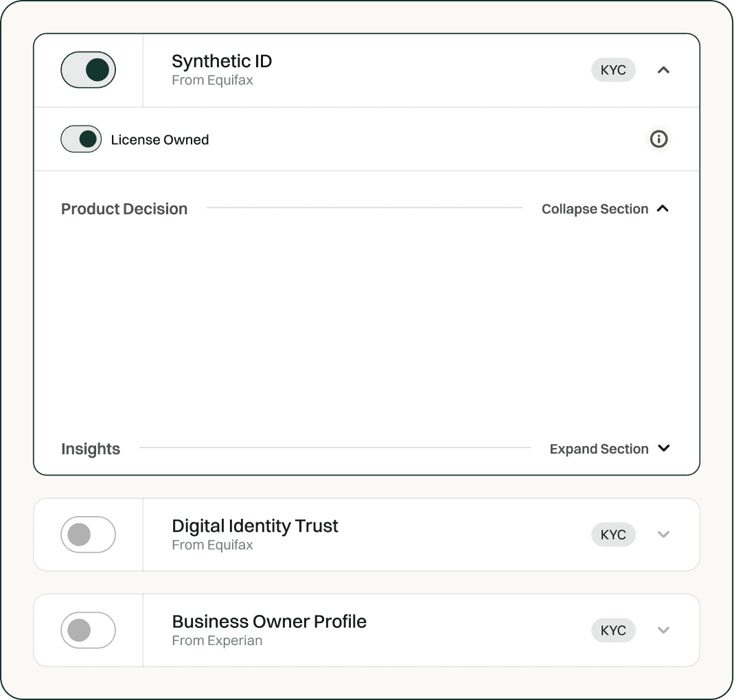Click the Insights section heading
The image size is (734, 700).
tap(91, 449)
